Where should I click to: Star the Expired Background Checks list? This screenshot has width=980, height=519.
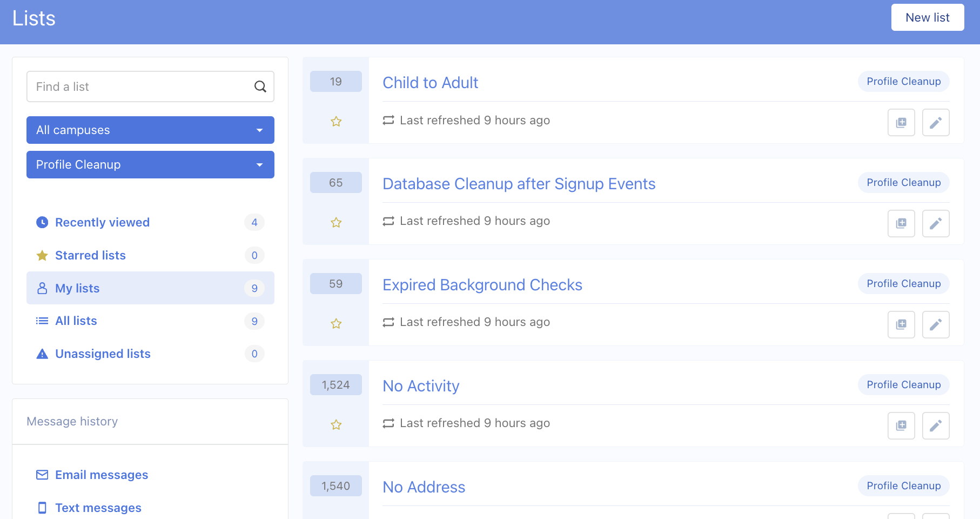click(x=336, y=324)
